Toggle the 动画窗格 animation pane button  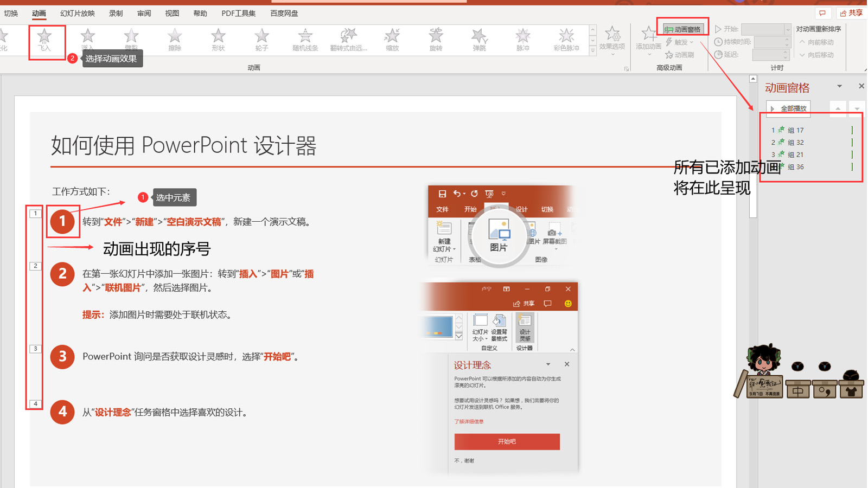683,29
